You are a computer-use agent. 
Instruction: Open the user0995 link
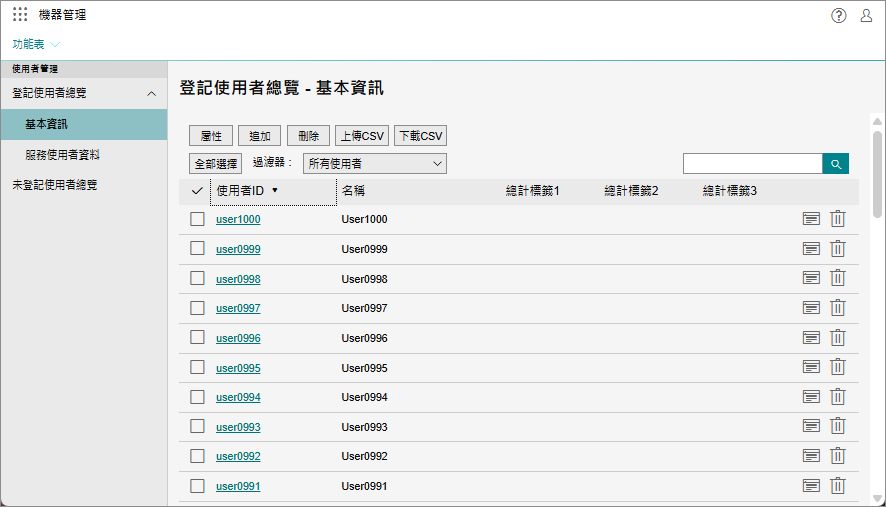tap(238, 368)
